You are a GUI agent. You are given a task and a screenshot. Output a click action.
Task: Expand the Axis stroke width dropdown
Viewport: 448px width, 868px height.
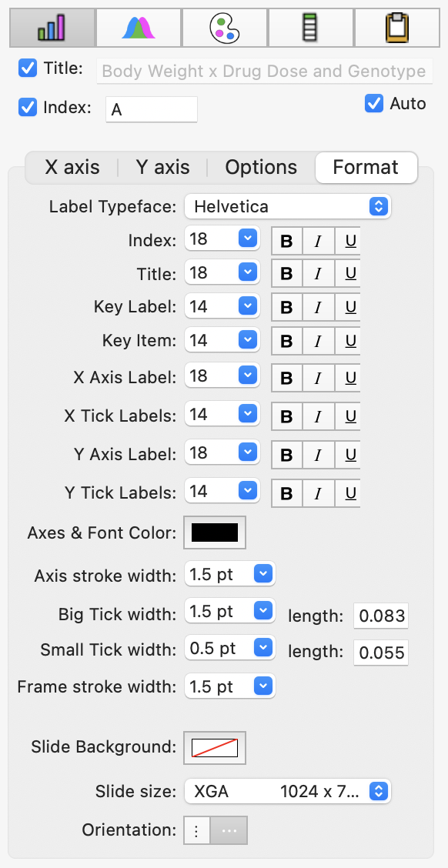[x=230, y=575]
